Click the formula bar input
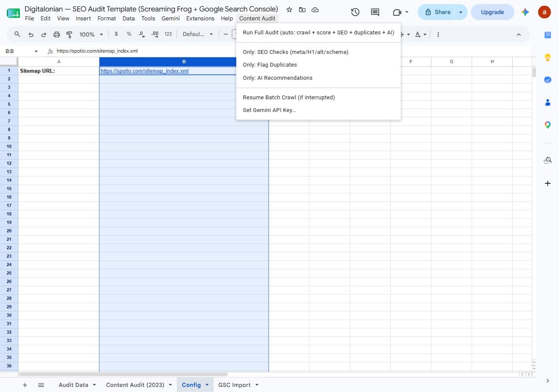The width and height of the screenshot is (559, 392). [x=292, y=51]
